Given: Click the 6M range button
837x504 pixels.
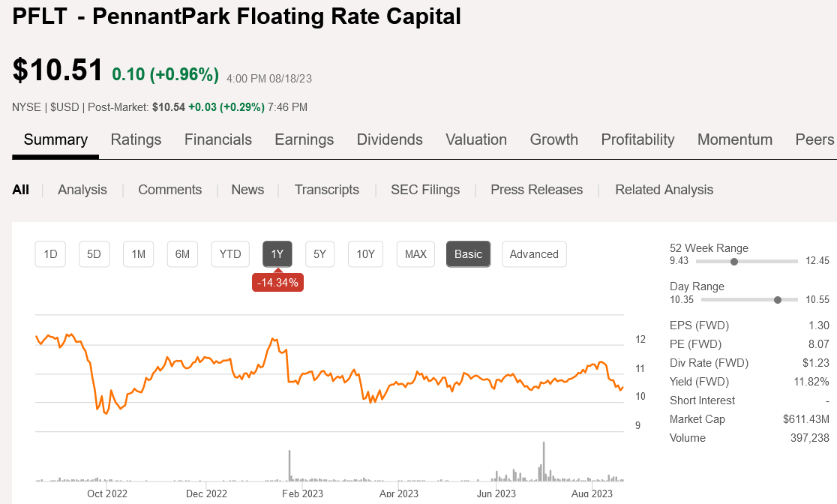Looking at the screenshot, I should point(182,254).
